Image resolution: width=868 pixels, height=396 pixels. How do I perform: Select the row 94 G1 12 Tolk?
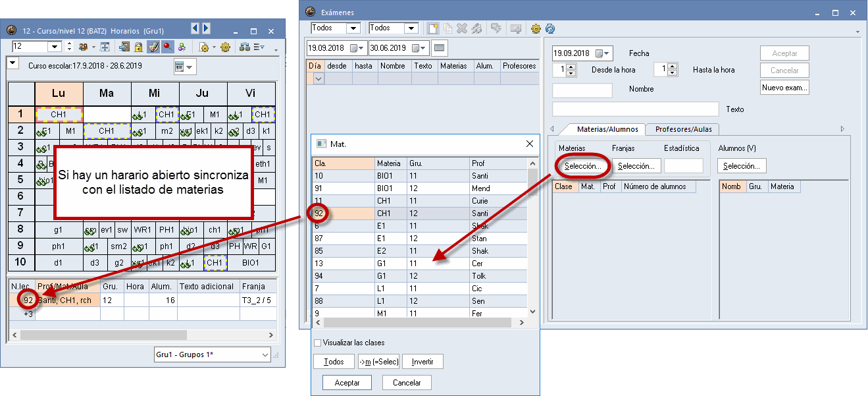point(420,276)
